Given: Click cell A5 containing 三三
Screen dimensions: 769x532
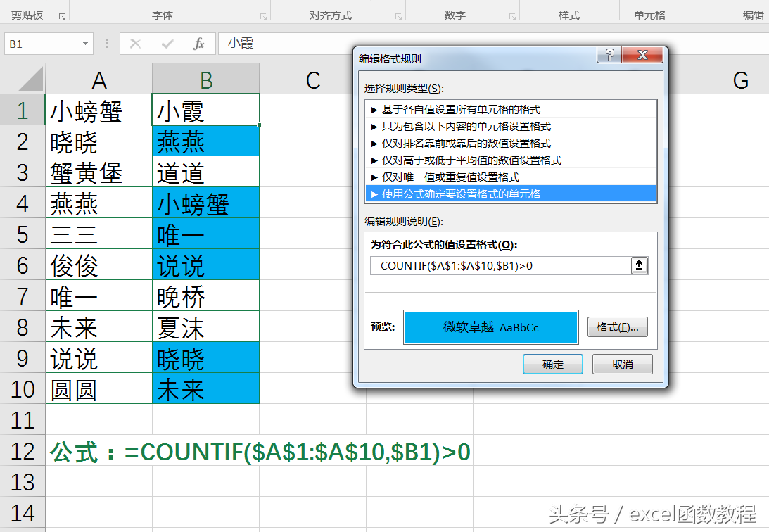Looking at the screenshot, I should [x=98, y=234].
